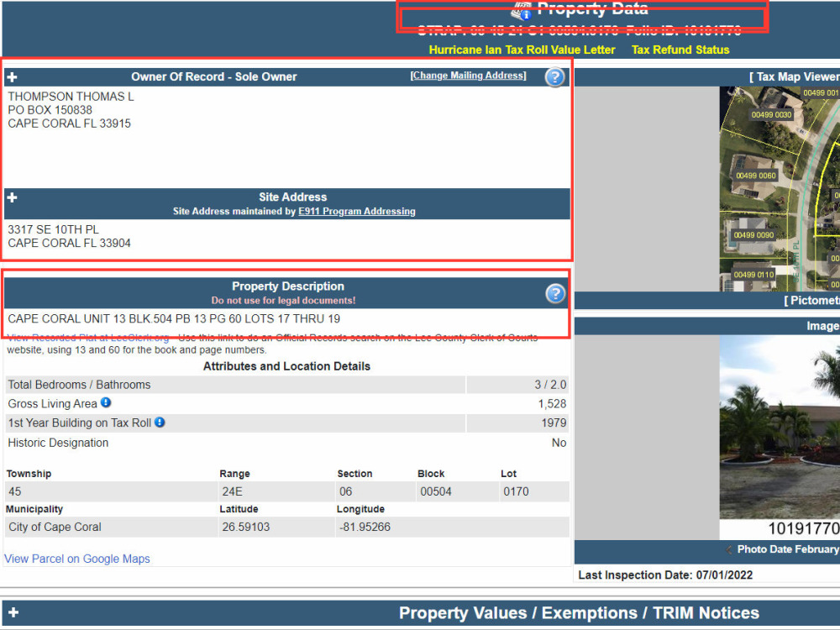Show 1st Year Building info icon
The height and width of the screenshot is (630, 840).
[160, 423]
